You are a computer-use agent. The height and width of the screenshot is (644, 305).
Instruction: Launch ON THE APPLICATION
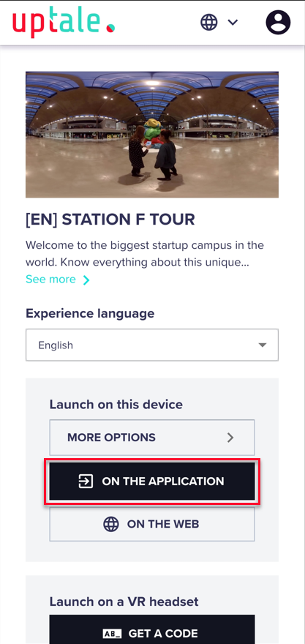point(152,482)
